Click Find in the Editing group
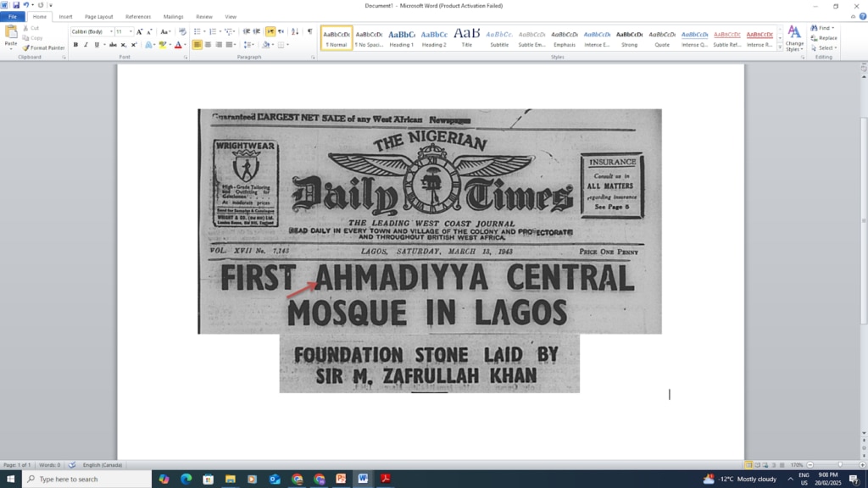The width and height of the screenshot is (868, 488). pyautogui.click(x=822, y=28)
